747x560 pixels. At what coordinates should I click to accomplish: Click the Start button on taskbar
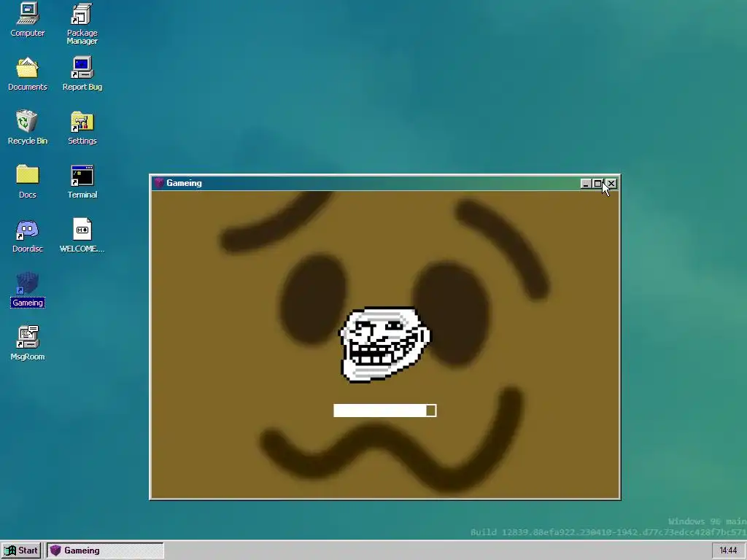pyautogui.click(x=21, y=551)
